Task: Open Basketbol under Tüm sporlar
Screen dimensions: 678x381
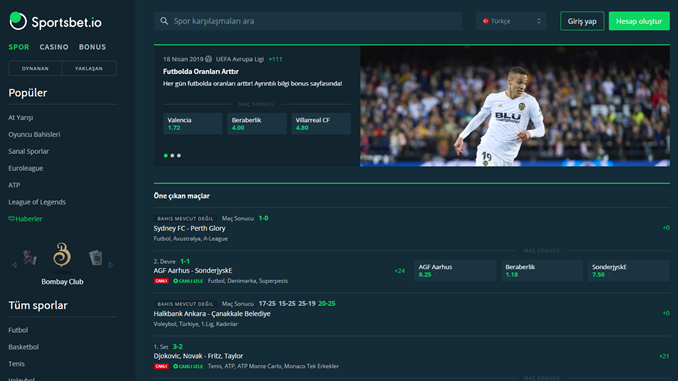Action: [x=23, y=347]
